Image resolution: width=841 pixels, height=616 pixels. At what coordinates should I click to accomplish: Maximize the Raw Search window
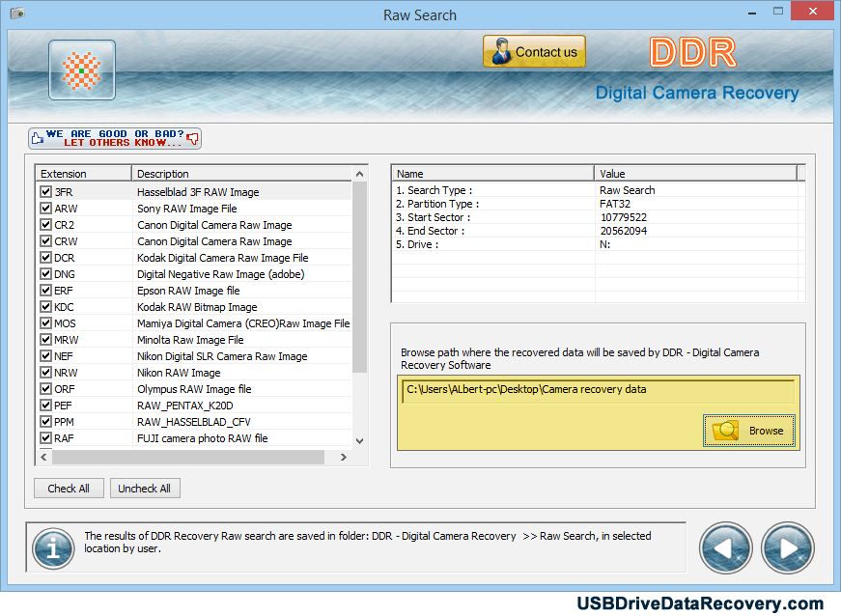click(x=778, y=12)
